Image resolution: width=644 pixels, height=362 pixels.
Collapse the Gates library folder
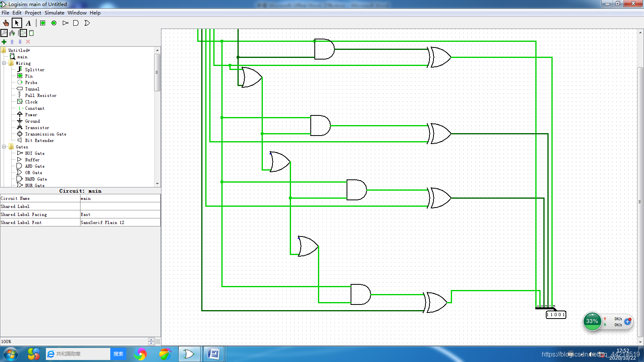click(x=4, y=147)
